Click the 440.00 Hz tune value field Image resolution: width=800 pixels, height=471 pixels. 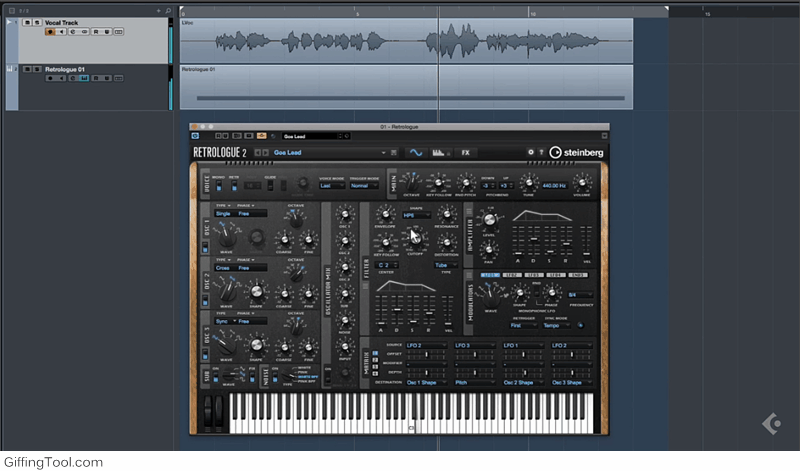(554, 186)
